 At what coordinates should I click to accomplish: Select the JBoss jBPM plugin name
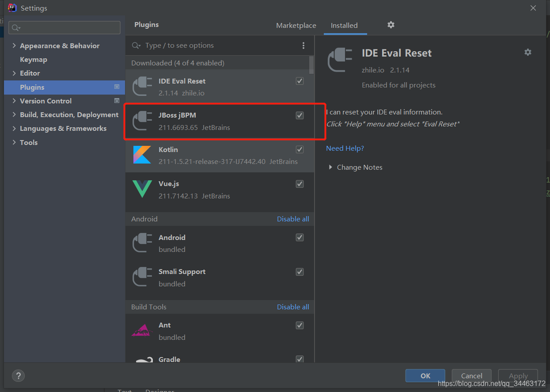click(x=177, y=115)
